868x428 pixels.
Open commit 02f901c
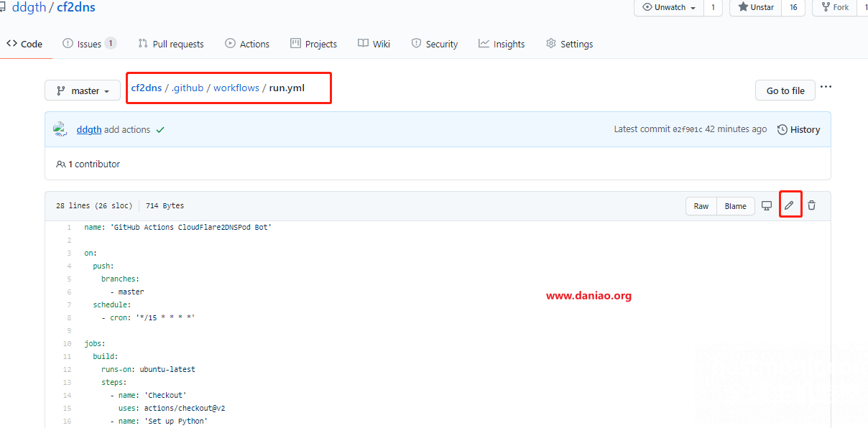[x=687, y=130]
